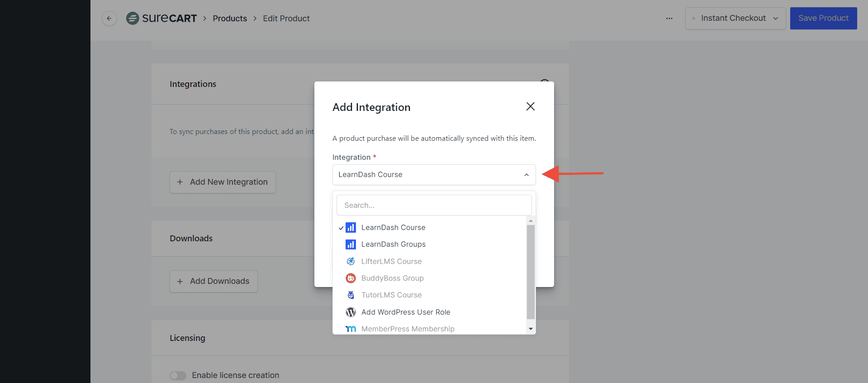Screen dimensions: 868x383
Task: Open the three-dots more options menu
Action: point(669,19)
